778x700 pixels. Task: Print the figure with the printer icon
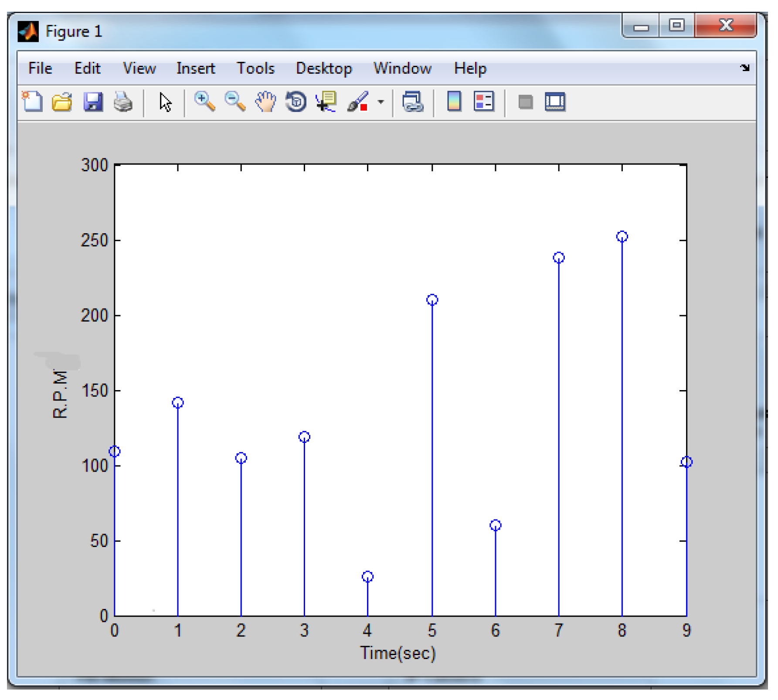[123, 102]
